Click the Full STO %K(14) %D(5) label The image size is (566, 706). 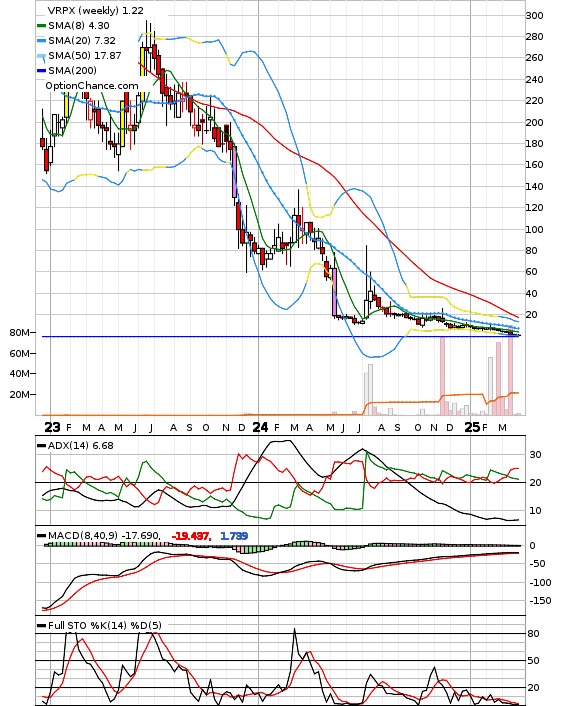[104, 625]
